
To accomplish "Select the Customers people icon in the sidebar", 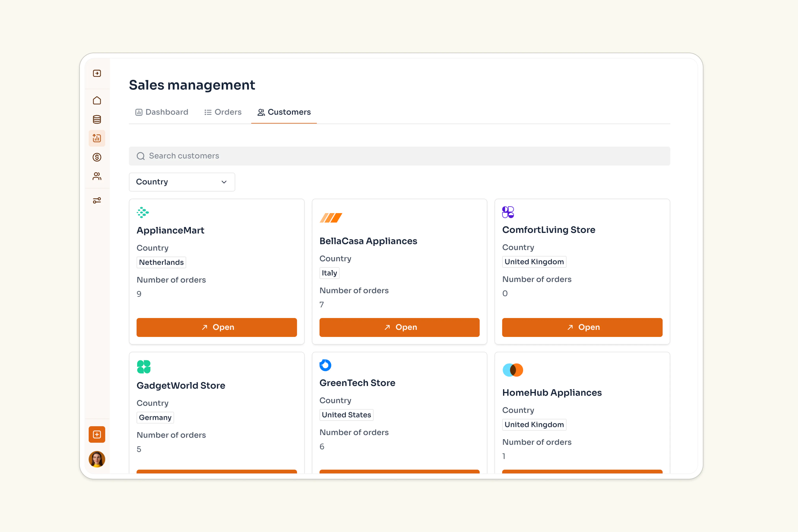I will point(97,176).
